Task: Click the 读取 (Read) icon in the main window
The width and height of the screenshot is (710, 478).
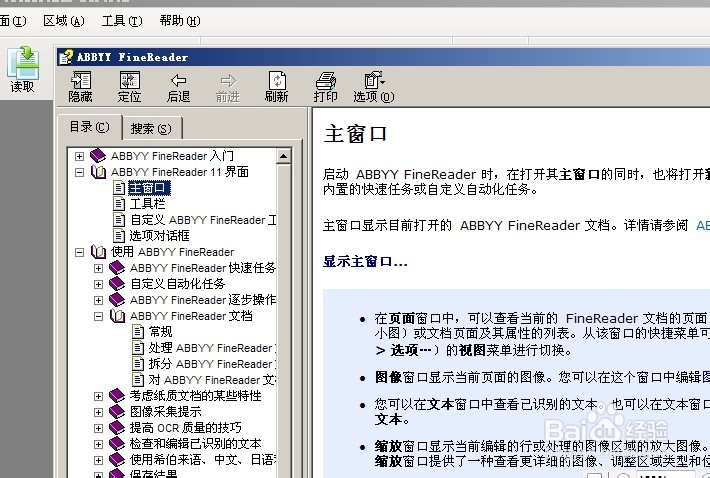Action: click(23, 69)
